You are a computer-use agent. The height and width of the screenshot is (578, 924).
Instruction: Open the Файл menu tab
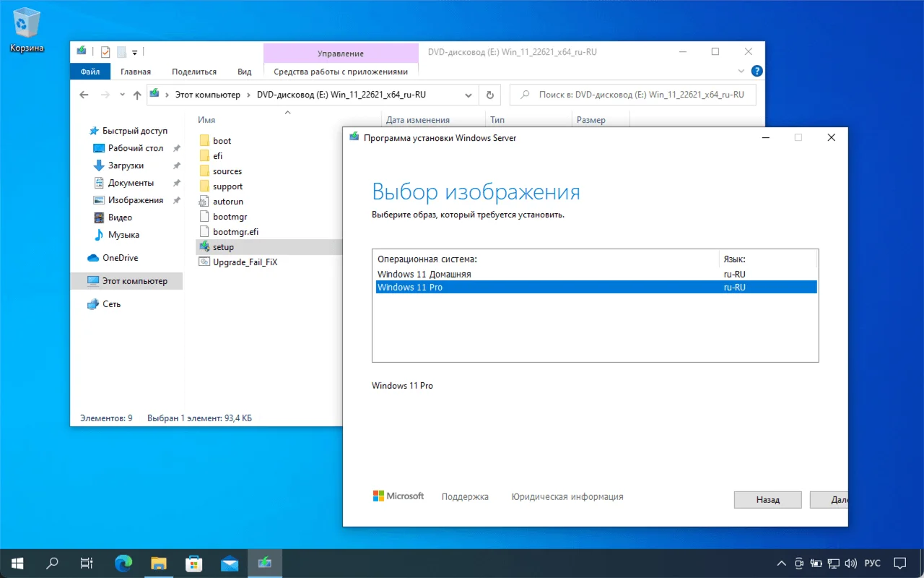point(90,72)
